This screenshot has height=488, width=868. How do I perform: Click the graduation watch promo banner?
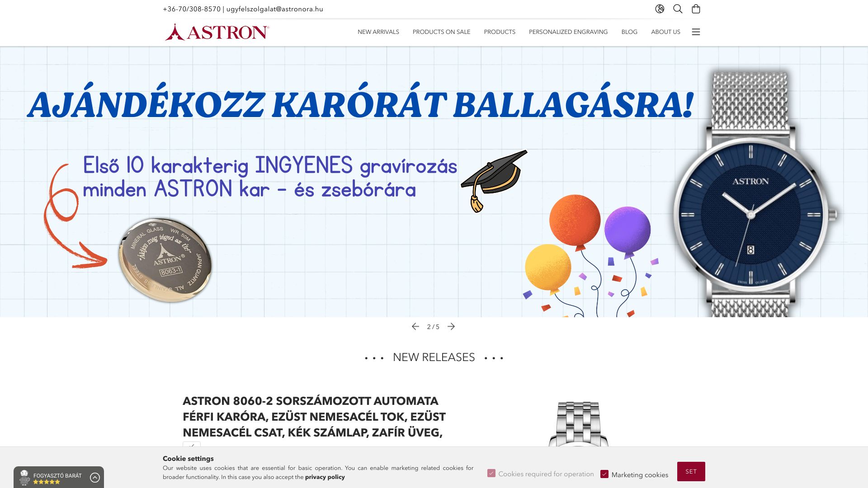[434, 182]
